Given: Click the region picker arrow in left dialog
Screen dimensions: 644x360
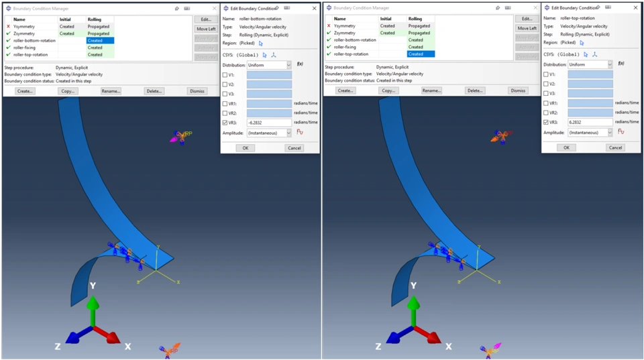Looking at the screenshot, I should 261,44.
